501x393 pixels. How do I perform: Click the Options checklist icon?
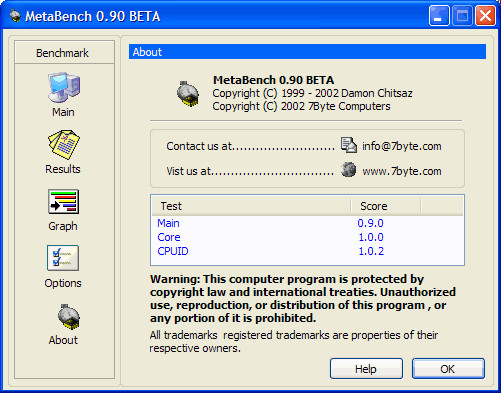click(63, 258)
